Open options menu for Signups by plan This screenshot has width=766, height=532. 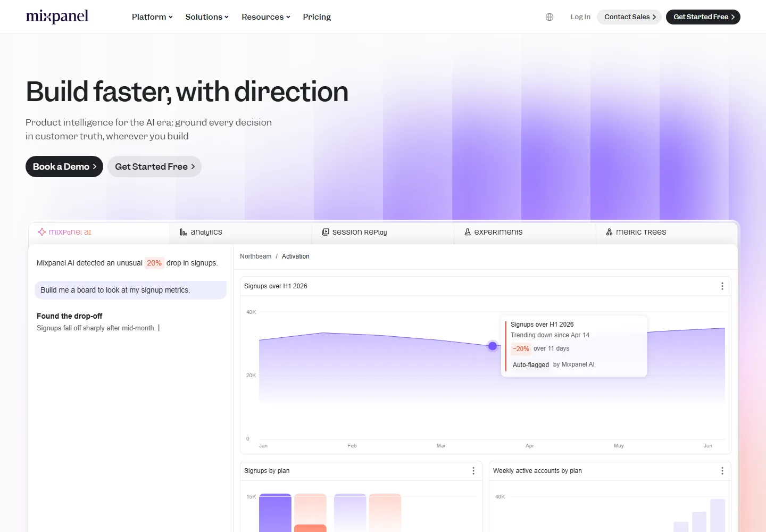click(x=473, y=471)
